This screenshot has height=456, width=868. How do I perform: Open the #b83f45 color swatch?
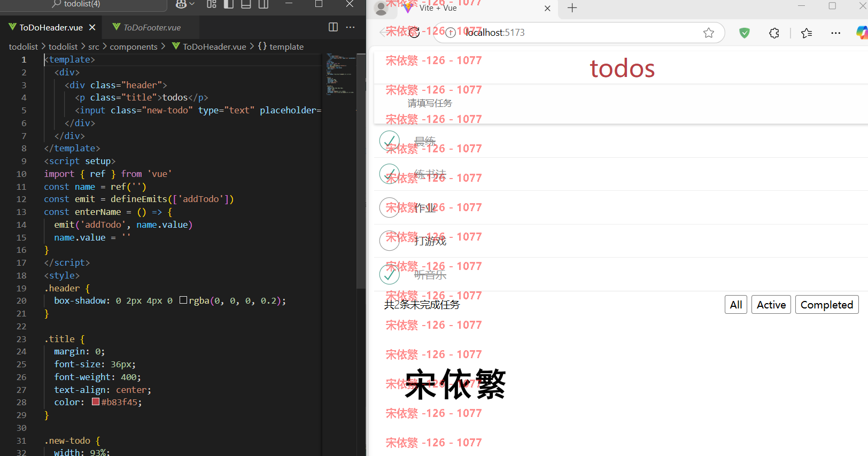point(96,402)
